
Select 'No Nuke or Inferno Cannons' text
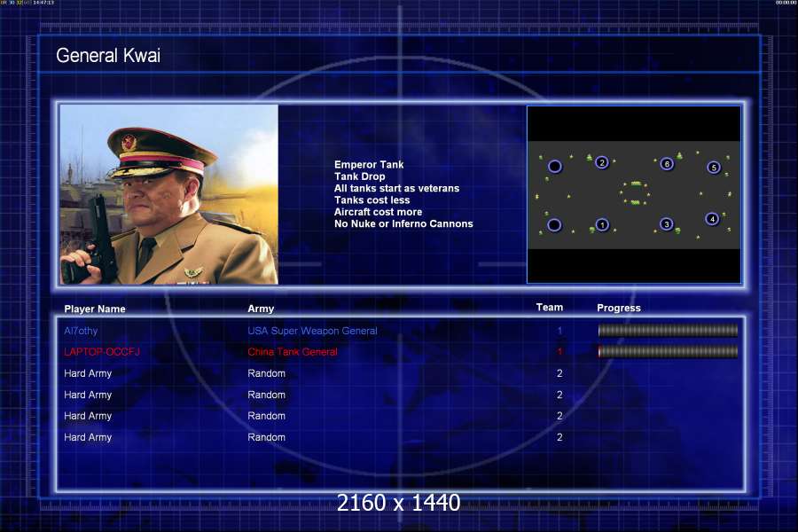coord(403,223)
